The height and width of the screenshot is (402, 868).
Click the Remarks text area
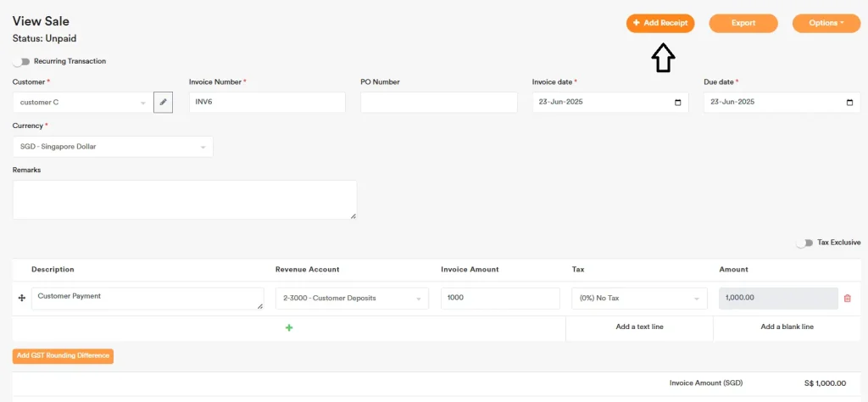point(184,199)
